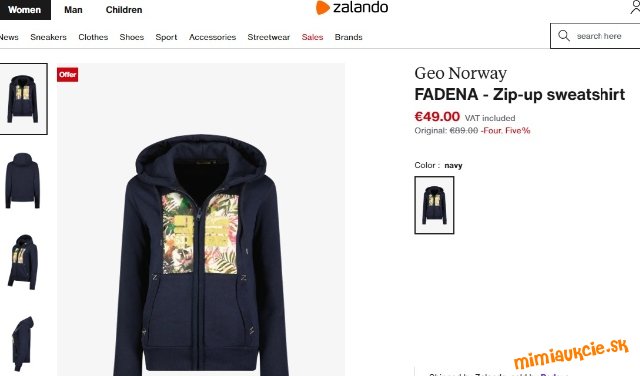Screen dimensions: 640x376
Task: Select the front view hoodie thumbnail
Action: coord(23,99)
